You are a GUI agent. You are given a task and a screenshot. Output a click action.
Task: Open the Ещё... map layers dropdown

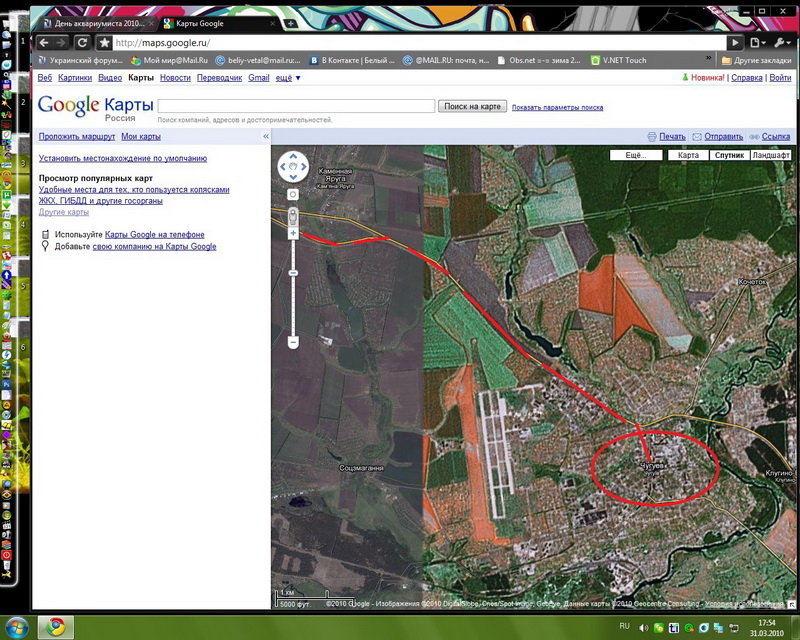pos(636,156)
